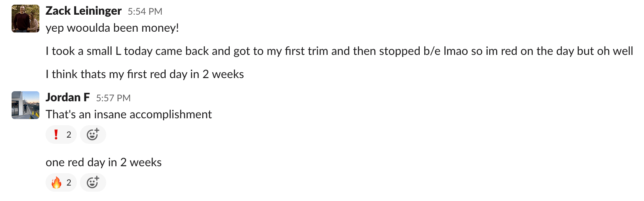This screenshot has width=644, height=201.
Task: Select the "one red day in 2 weeks" message
Action: [103, 162]
